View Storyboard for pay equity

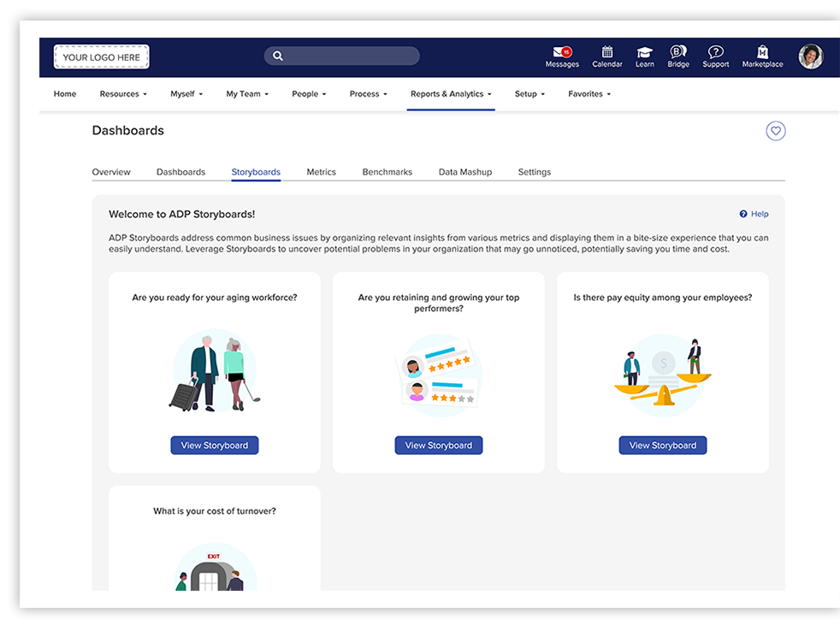663,445
